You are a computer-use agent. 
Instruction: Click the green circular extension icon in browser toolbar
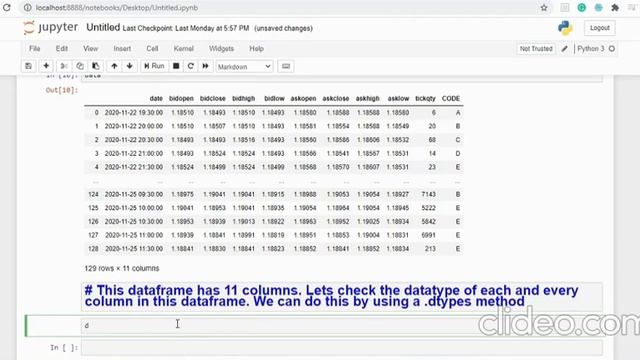582,8
